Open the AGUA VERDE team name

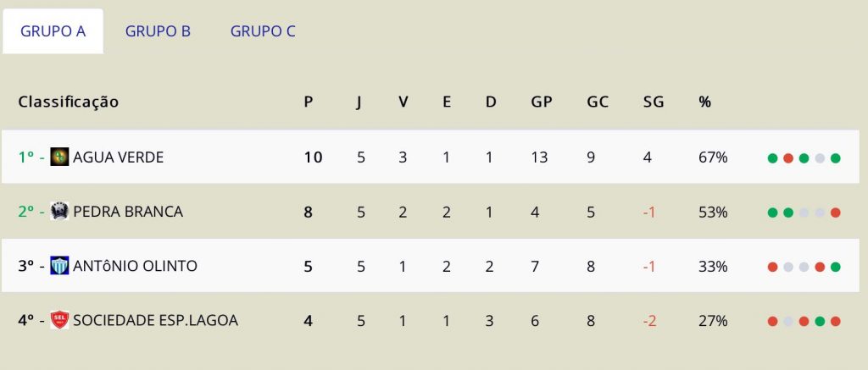click(119, 157)
